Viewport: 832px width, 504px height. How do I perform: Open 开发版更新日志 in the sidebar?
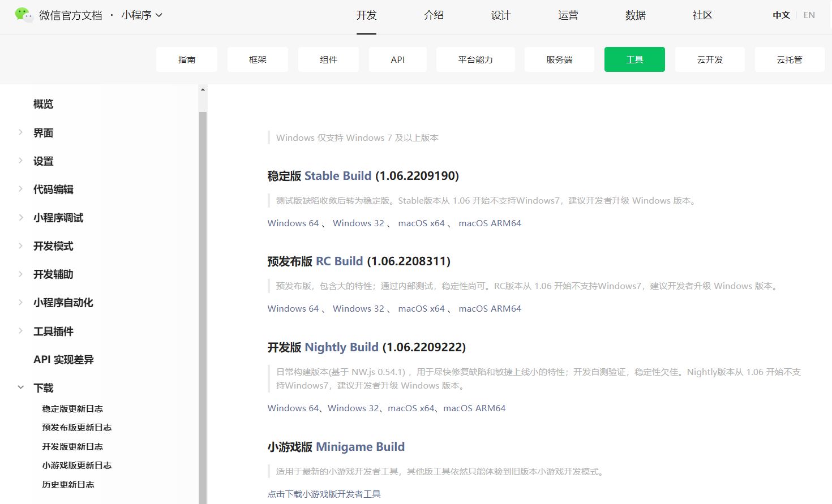(72, 446)
